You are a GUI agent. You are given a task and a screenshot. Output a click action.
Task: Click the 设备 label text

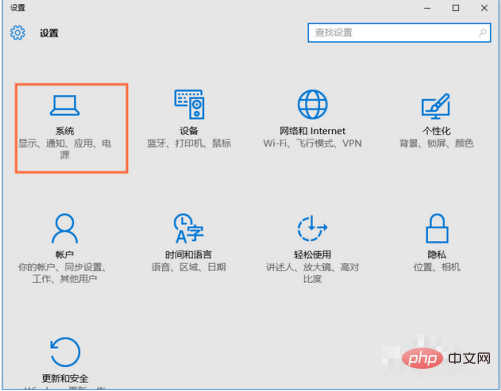tap(189, 131)
